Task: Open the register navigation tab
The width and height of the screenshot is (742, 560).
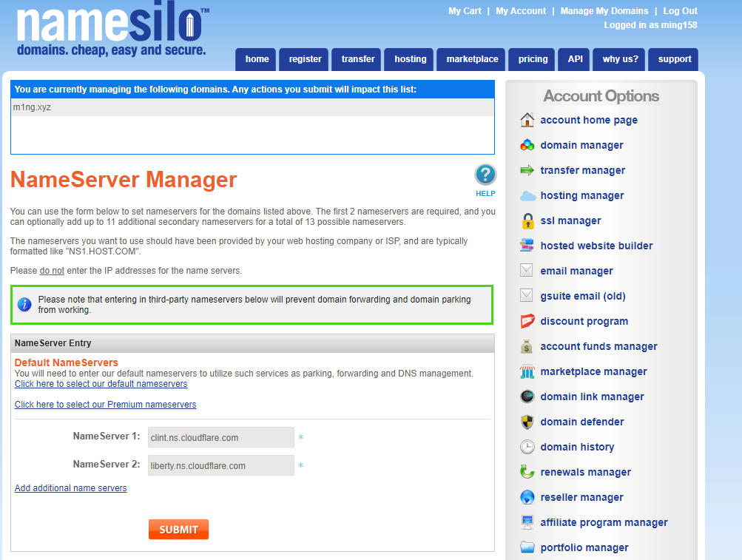Action: click(305, 59)
